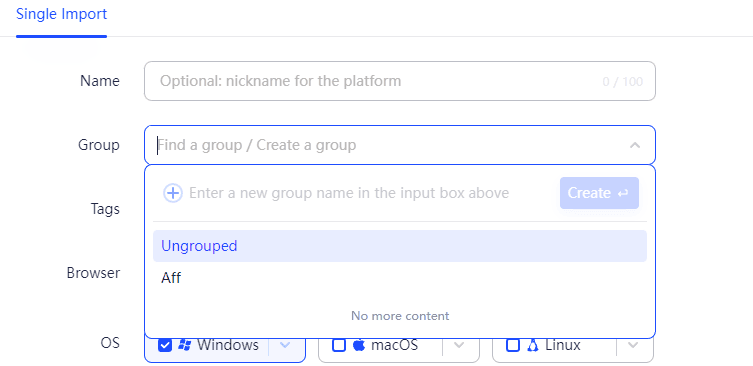Click the Create group button
753x366 pixels.
[x=599, y=193]
